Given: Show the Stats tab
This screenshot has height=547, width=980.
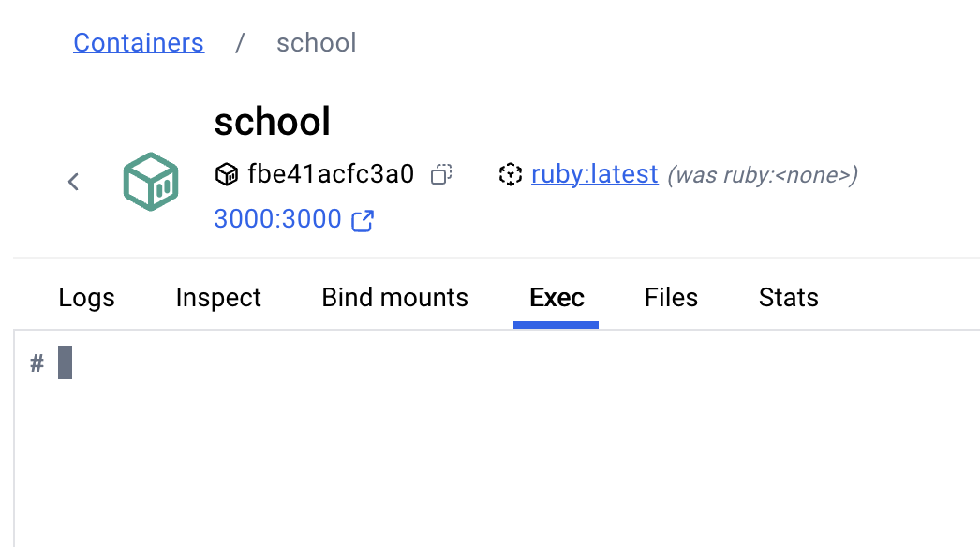Looking at the screenshot, I should [x=788, y=298].
